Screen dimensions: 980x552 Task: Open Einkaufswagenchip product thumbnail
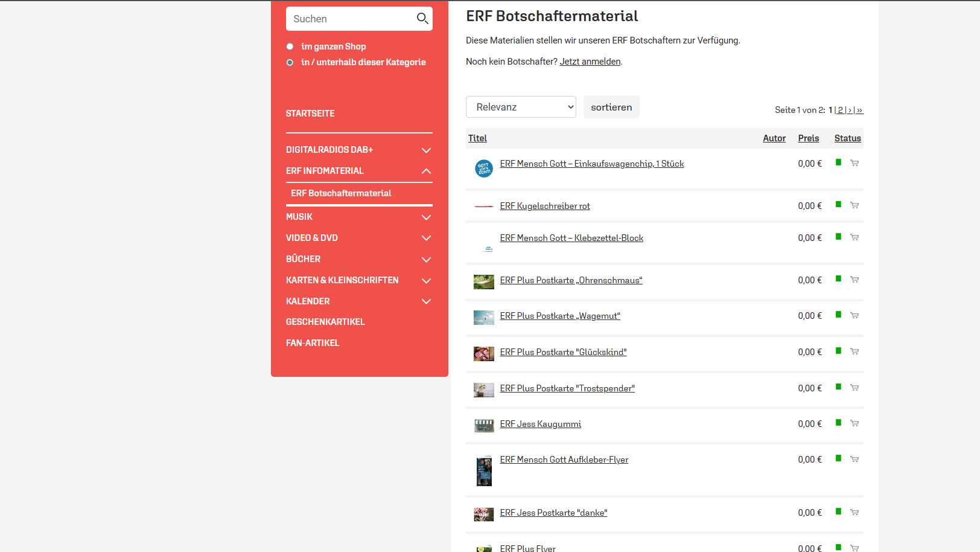(484, 168)
